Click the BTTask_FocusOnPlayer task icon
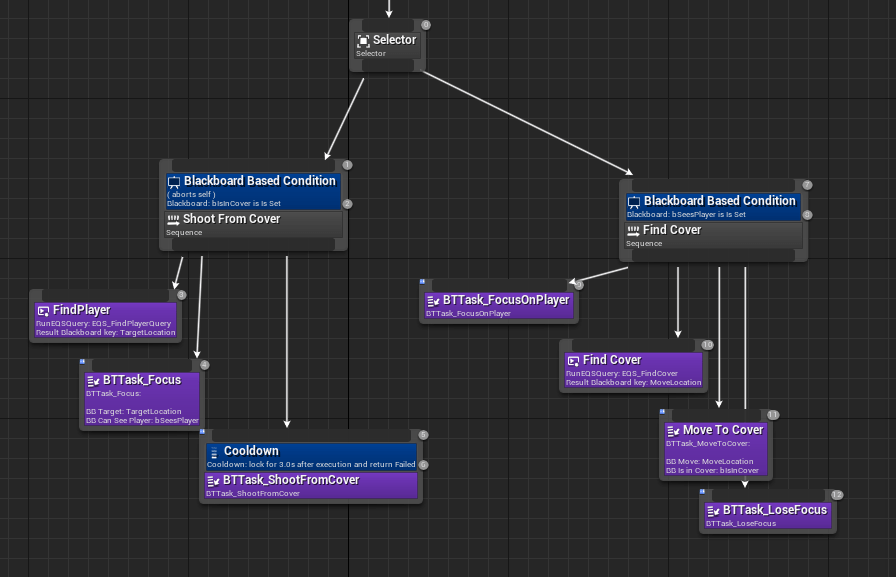This screenshot has width=896, height=577. click(433, 300)
